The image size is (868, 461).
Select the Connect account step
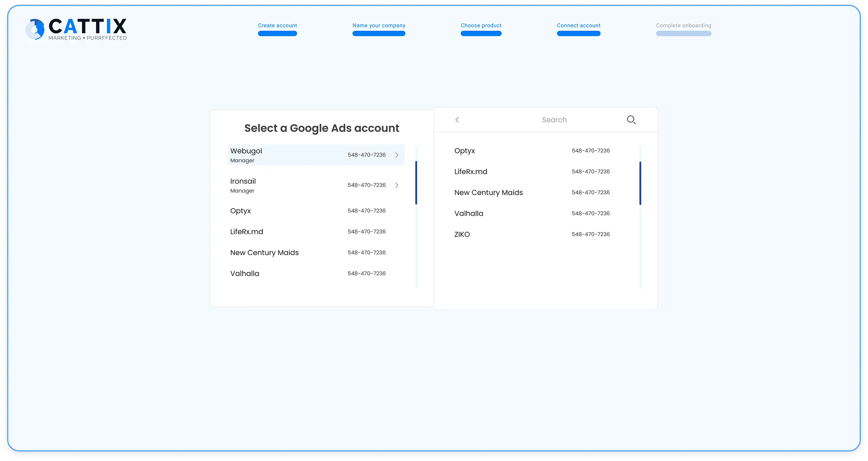tap(578, 25)
